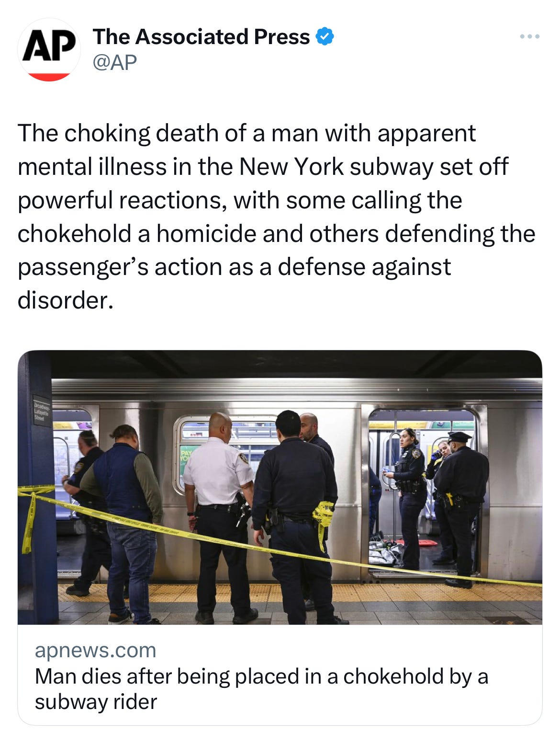Open the apnews.com domain link
The image size is (560, 743).
pos(95,650)
